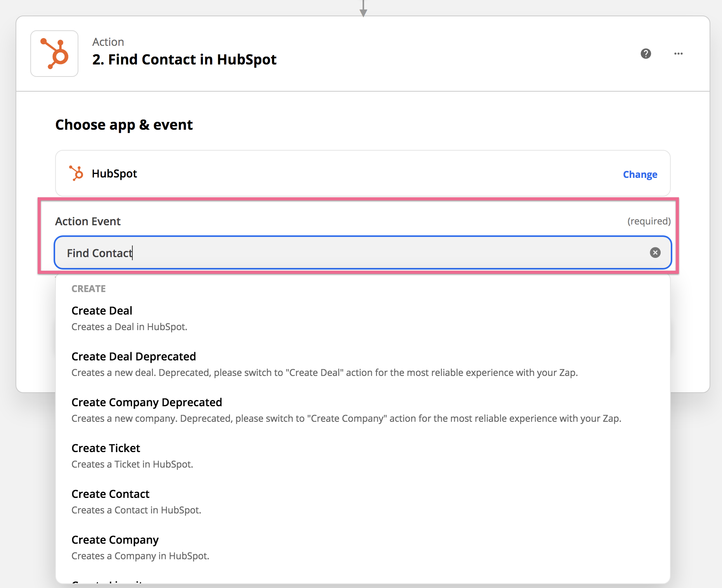
Task: Click the HubSpot logo in the action header
Action: pos(54,54)
